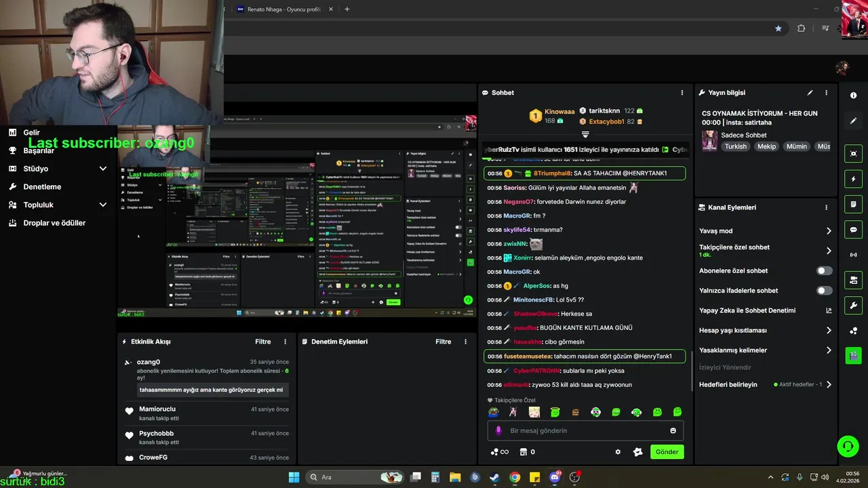Screen dimensions: 868x488
Task: Click Filtre in Denetim Eylemleri panel
Action: (x=443, y=342)
